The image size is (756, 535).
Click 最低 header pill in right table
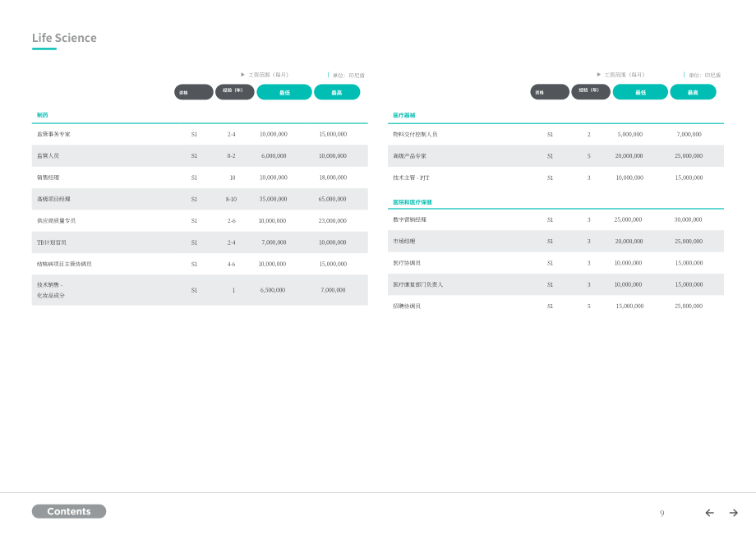(640, 92)
